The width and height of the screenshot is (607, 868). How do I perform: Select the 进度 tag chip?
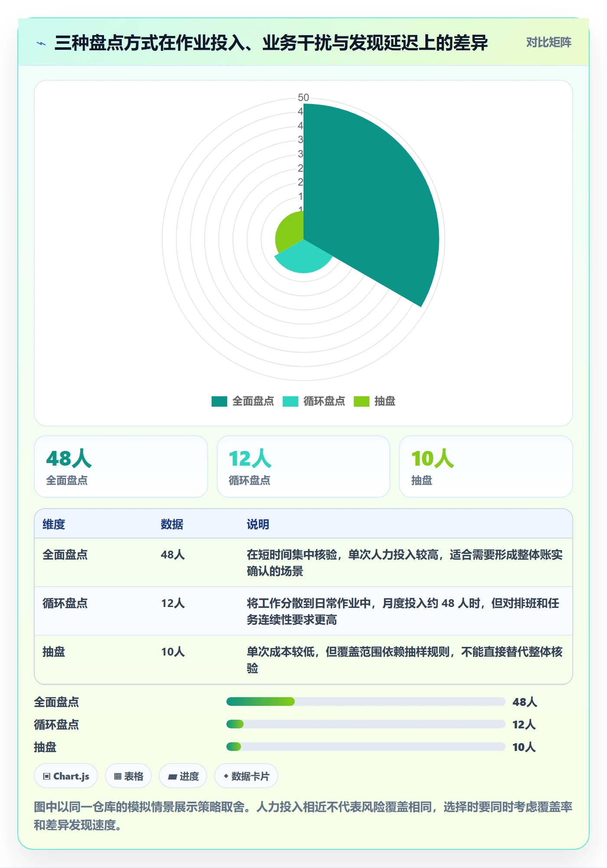click(183, 776)
